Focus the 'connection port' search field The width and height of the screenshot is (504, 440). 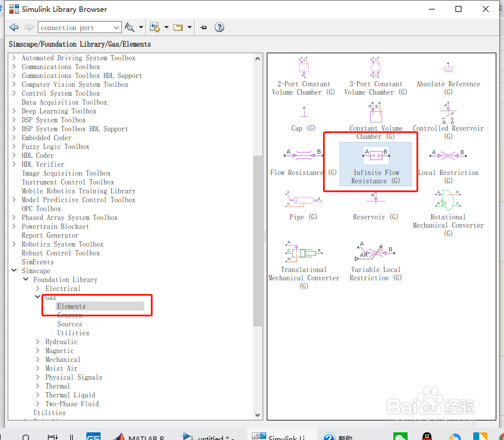pos(76,28)
